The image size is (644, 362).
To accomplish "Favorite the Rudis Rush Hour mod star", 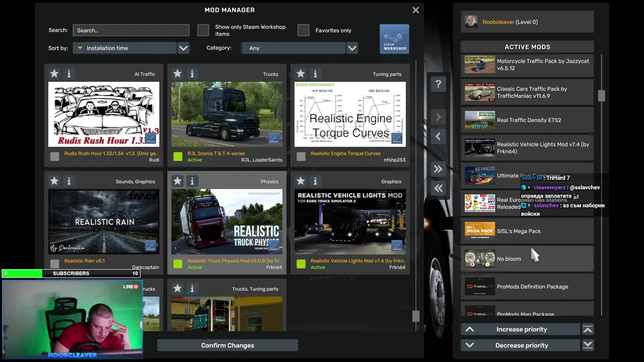I will pos(54,73).
